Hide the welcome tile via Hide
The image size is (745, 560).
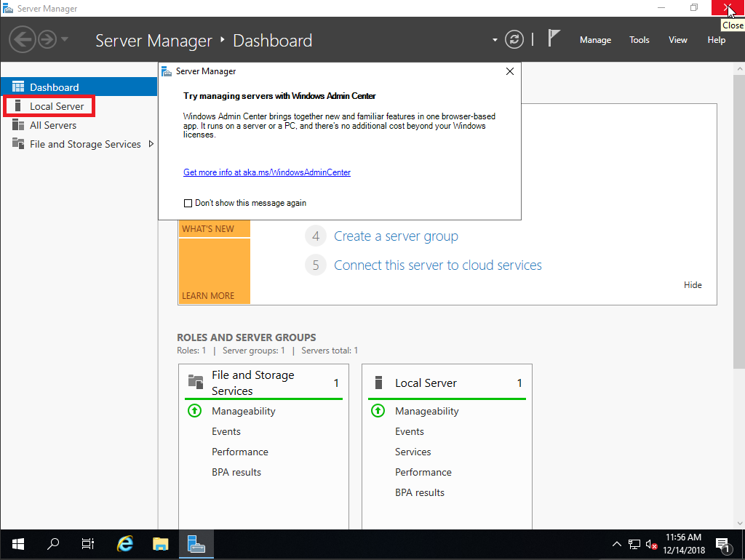click(x=693, y=285)
